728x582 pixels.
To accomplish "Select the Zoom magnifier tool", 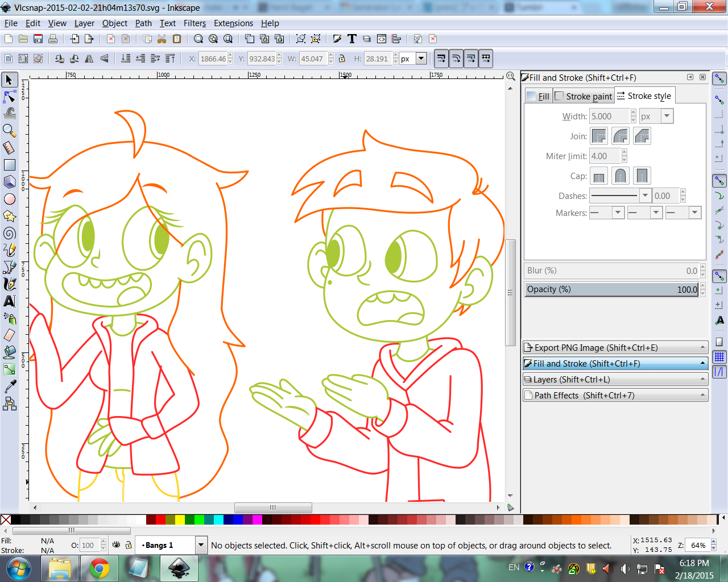I will (10, 131).
